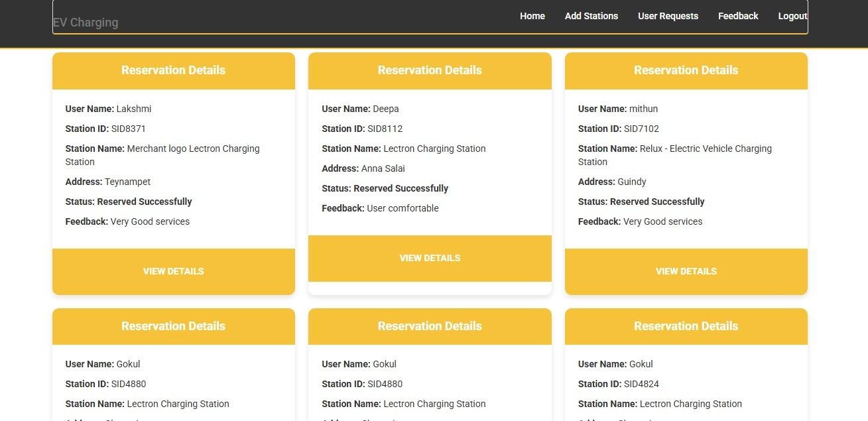The height and width of the screenshot is (421, 868).
Task: Click the station ID SID8371 text
Action: point(128,129)
